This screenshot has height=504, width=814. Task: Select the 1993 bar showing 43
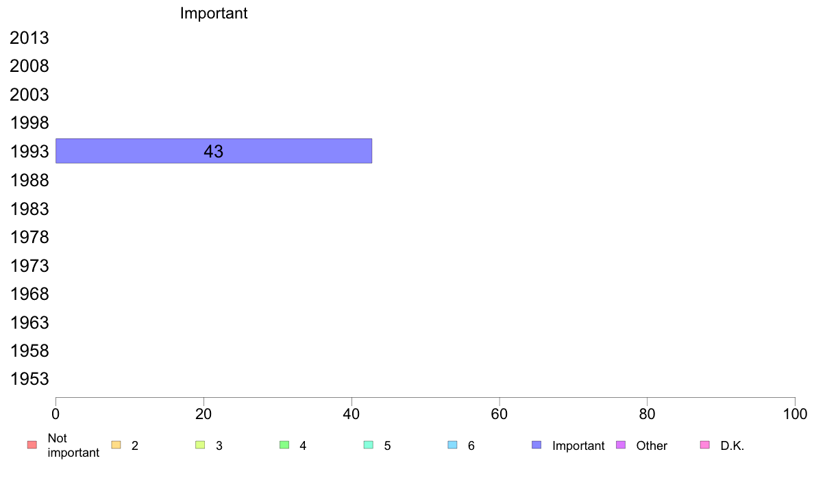pos(214,151)
